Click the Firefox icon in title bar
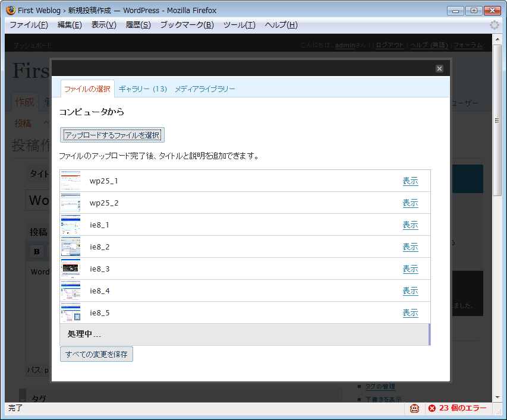This screenshot has width=507, height=420. coord(10,10)
